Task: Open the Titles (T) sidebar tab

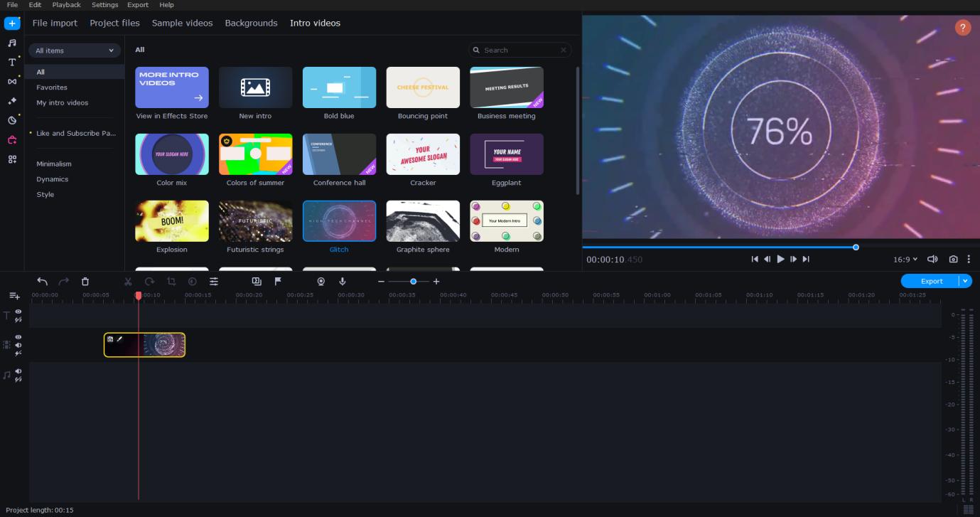Action: tap(12, 62)
